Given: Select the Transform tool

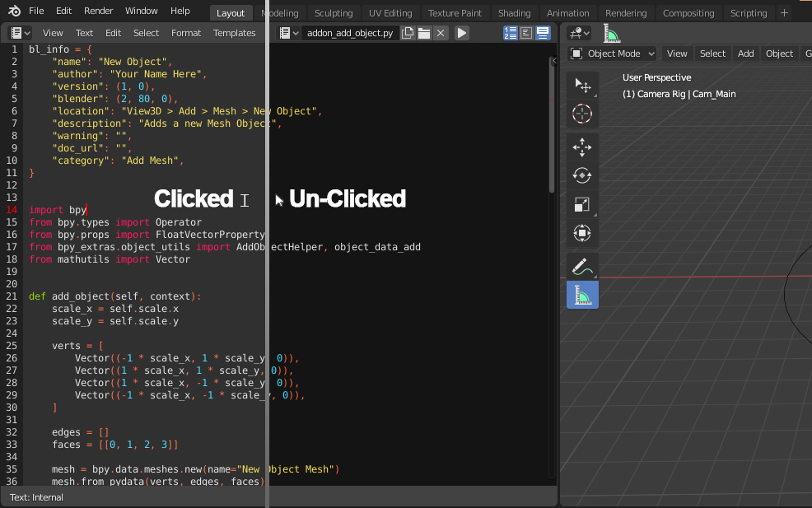Looking at the screenshot, I should (582, 233).
